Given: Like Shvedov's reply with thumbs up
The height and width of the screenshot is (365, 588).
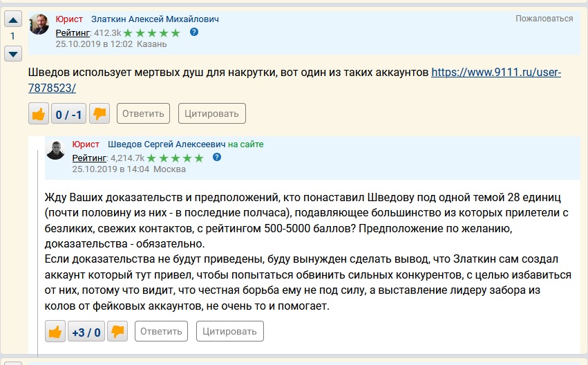Looking at the screenshot, I should 55,332.
